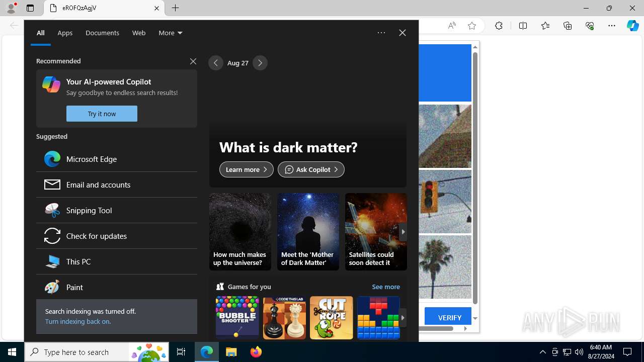Show next dark matter story cards
Screen dimensions: 644x362
point(403,232)
